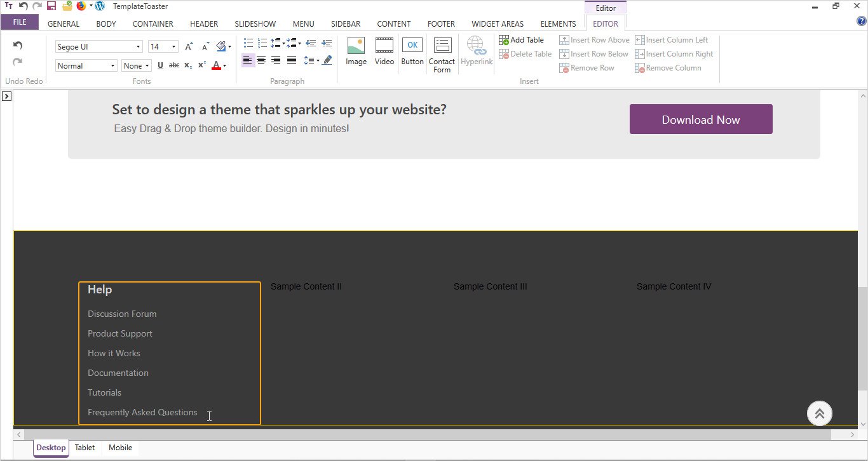Click the bulleted list icon

click(x=248, y=44)
